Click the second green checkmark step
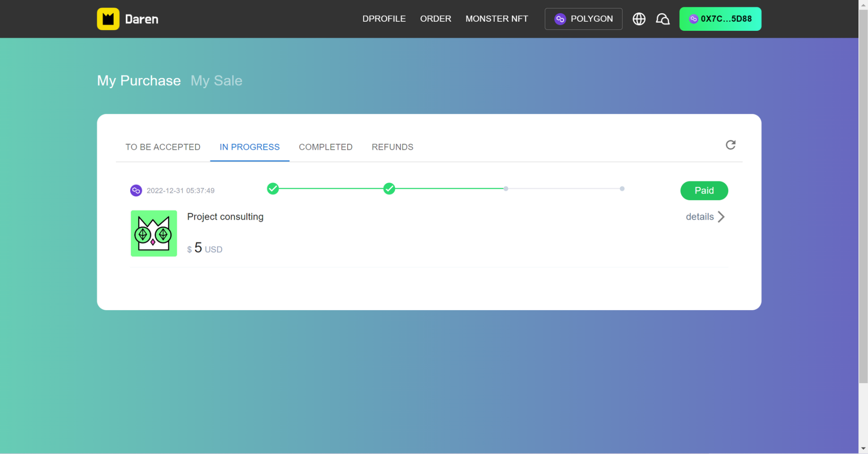Image resolution: width=868 pixels, height=454 pixels. pyautogui.click(x=389, y=189)
